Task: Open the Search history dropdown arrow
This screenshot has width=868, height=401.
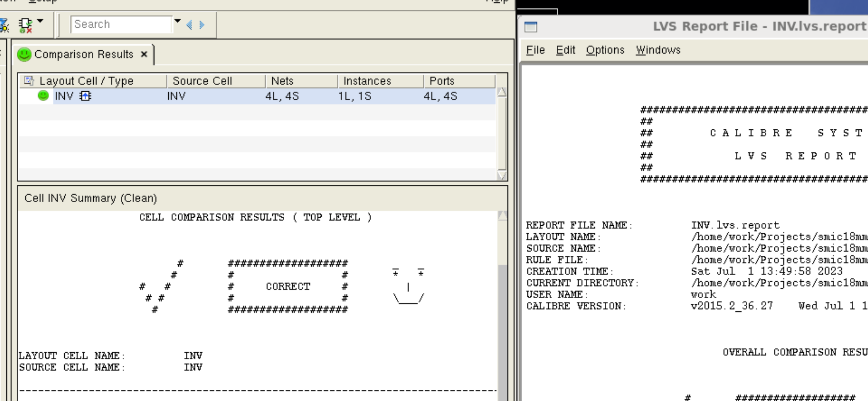Action: pos(177,21)
